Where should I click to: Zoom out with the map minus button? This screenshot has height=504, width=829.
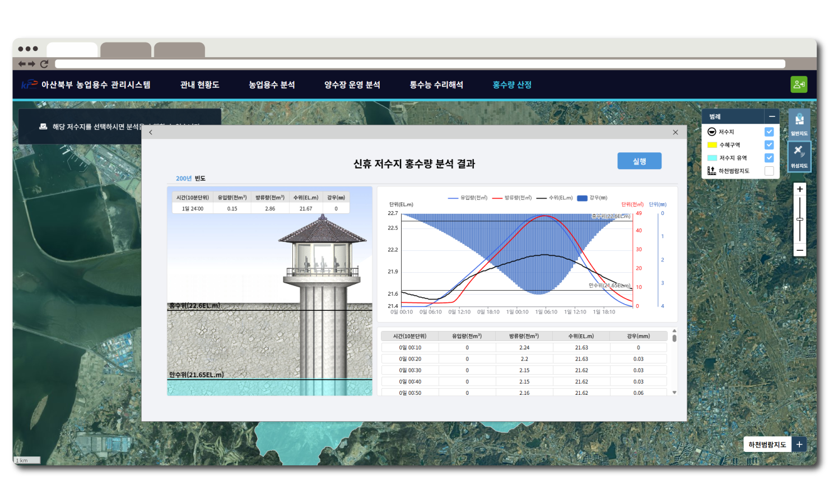coord(800,250)
